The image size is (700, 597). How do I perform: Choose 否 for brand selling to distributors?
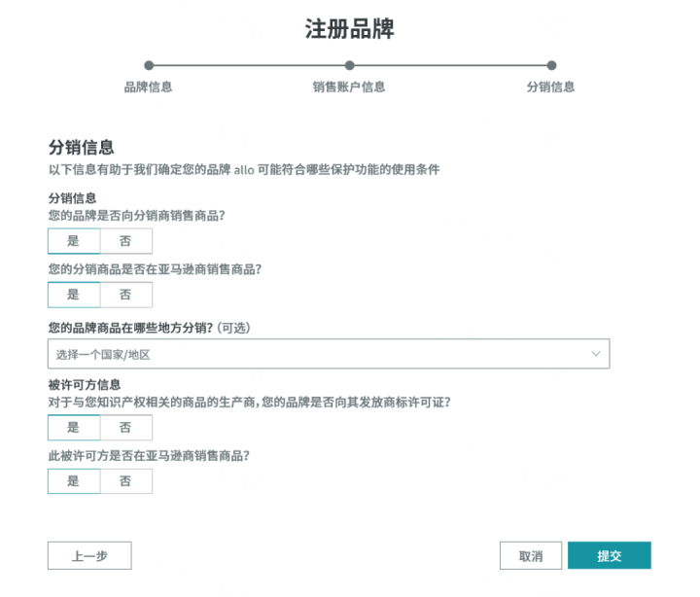pyautogui.click(x=125, y=241)
